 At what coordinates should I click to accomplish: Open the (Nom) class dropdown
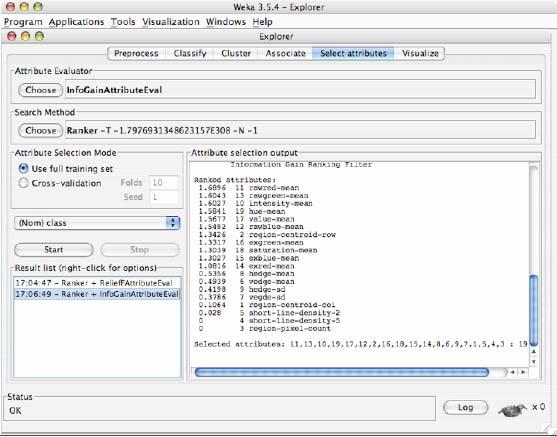[x=97, y=223]
